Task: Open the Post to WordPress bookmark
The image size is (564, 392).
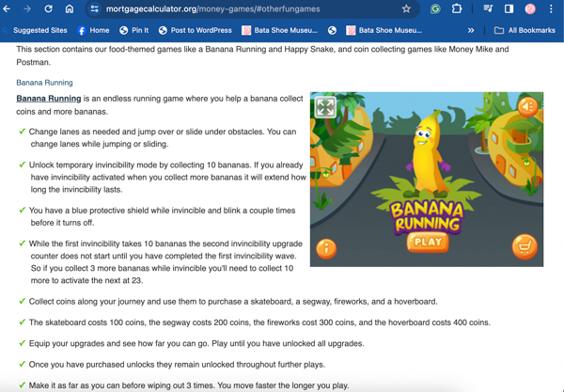Action: (196, 31)
